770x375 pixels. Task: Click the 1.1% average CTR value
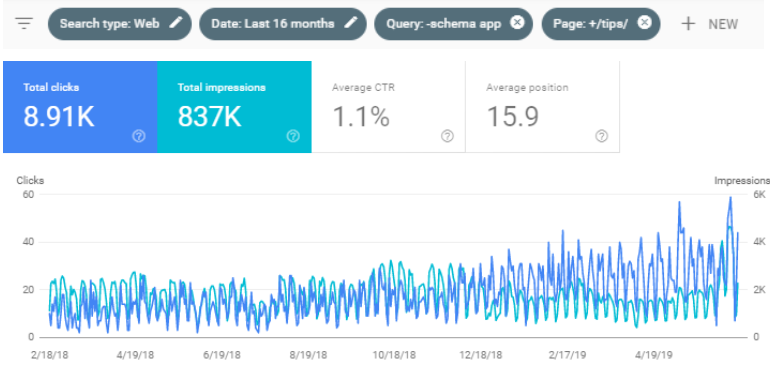[361, 117]
